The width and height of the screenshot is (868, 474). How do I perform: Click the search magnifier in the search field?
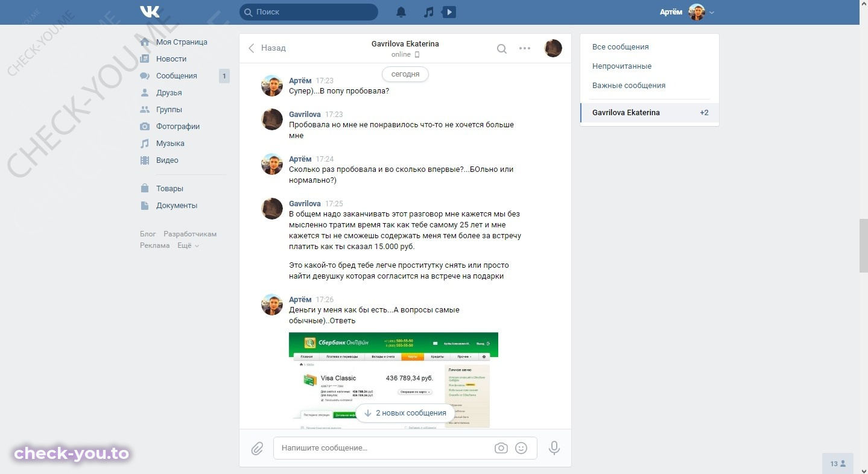coord(248,12)
